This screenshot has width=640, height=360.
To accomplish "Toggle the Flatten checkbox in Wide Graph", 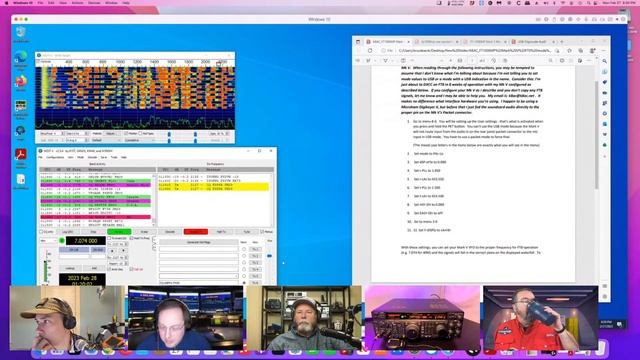I will click(130, 133).
